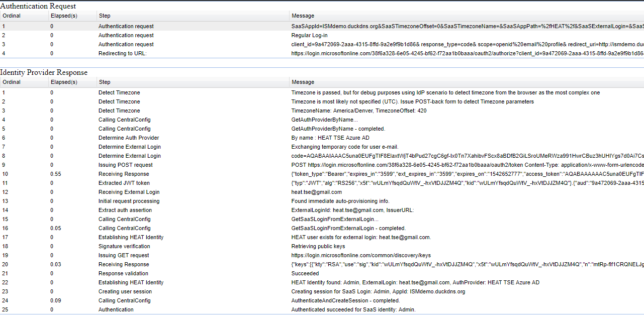
Task: Click "Found immediate auto-provisioning info." message
Action: (340, 201)
